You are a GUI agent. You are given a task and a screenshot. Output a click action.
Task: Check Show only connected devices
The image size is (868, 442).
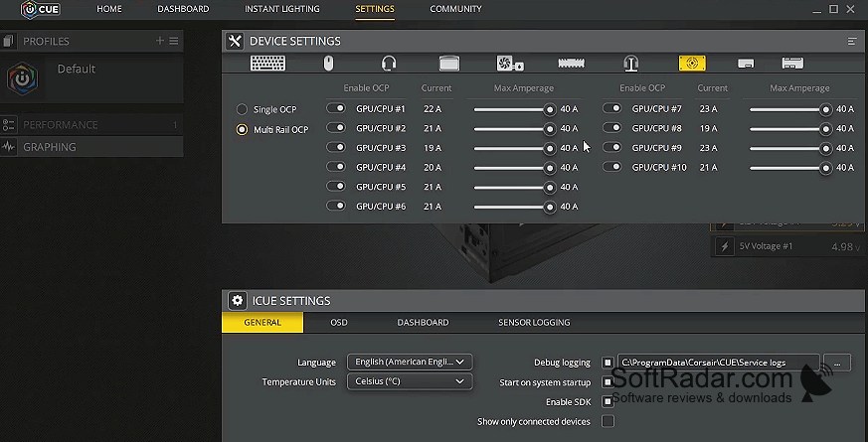[x=608, y=421]
